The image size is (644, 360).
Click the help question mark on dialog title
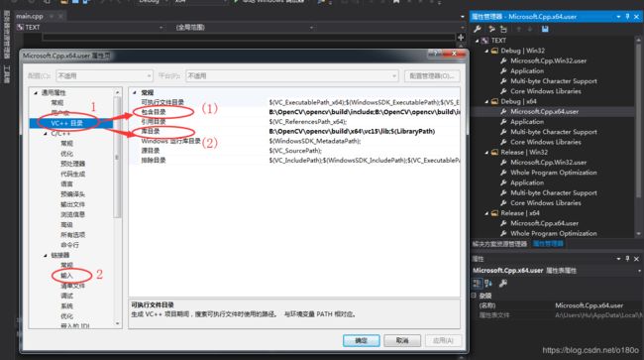435,54
